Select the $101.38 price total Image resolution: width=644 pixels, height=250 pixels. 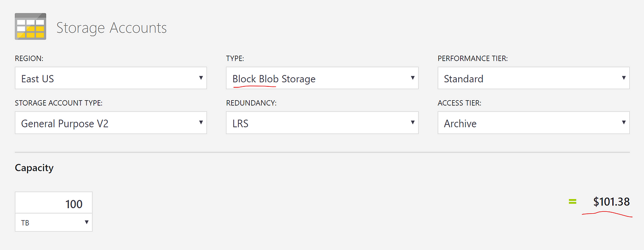[611, 202]
